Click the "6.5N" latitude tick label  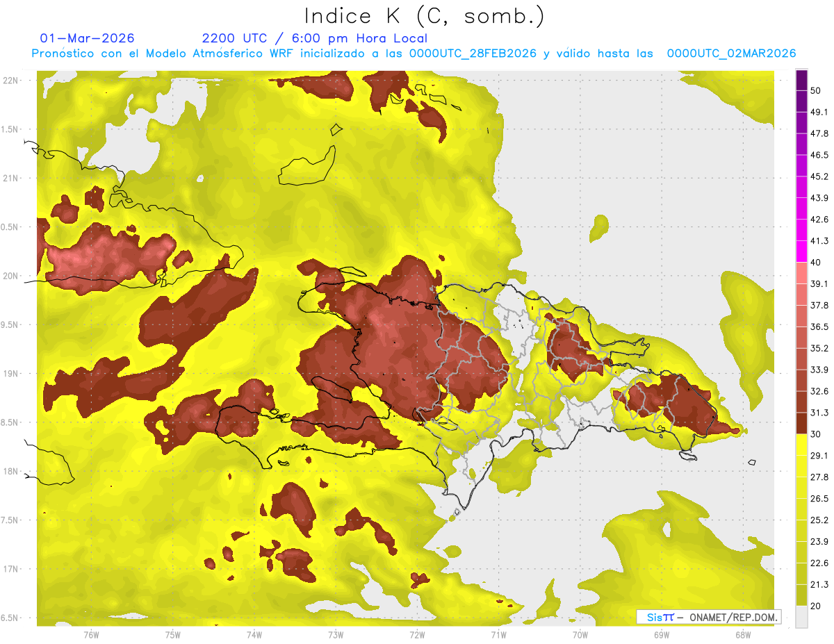(10, 618)
